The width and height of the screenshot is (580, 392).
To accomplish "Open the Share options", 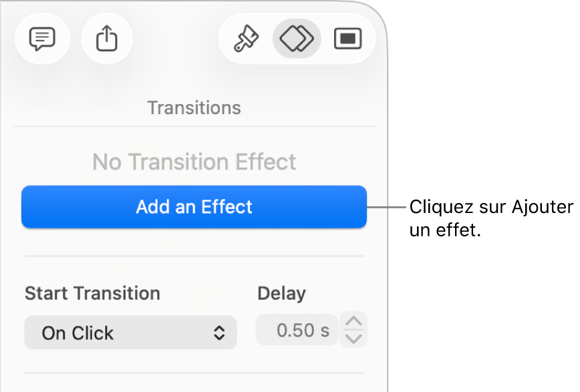I will point(107,38).
